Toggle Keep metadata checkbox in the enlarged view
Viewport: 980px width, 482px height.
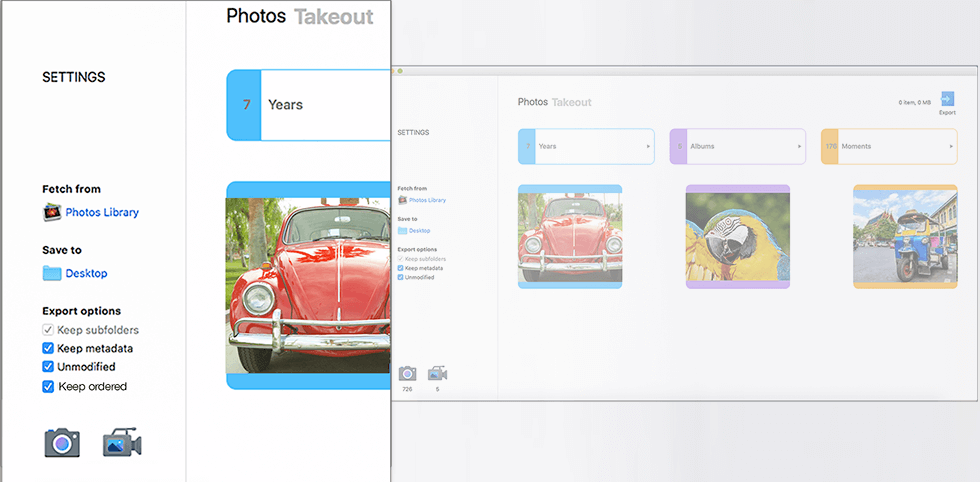tap(48, 348)
